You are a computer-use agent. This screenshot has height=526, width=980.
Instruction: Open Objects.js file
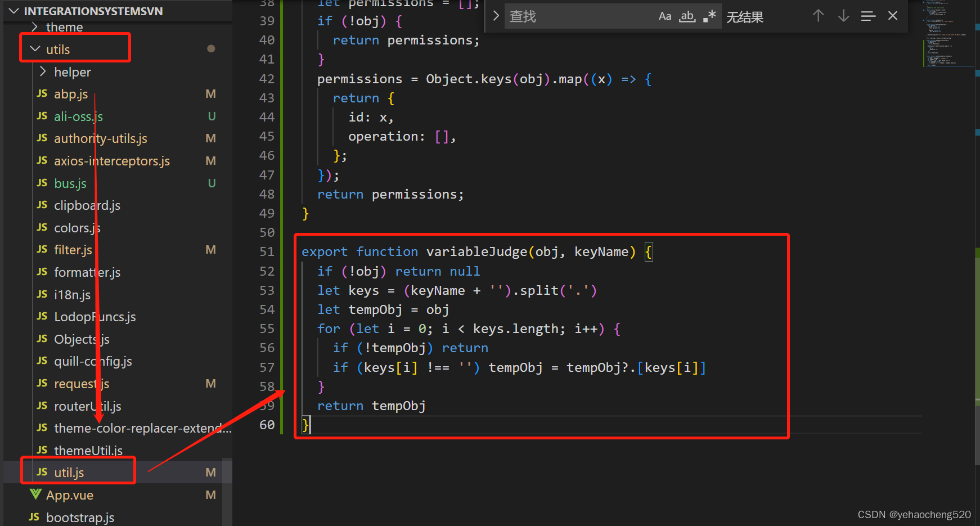(x=82, y=339)
